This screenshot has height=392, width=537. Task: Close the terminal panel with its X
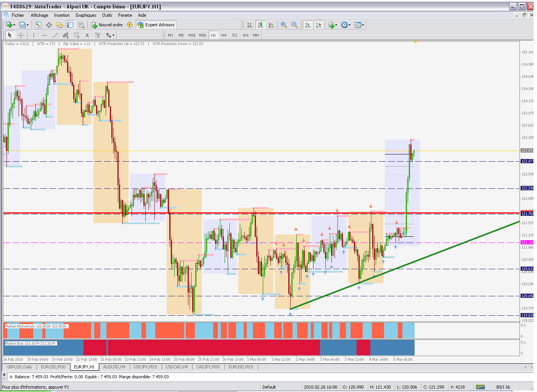pyautogui.click(x=5, y=374)
